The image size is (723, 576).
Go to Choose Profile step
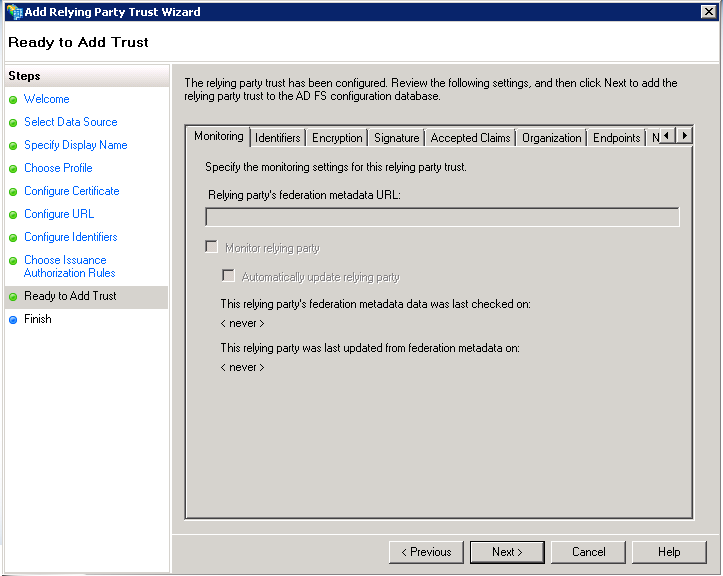pyautogui.click(x=58, y=168)
